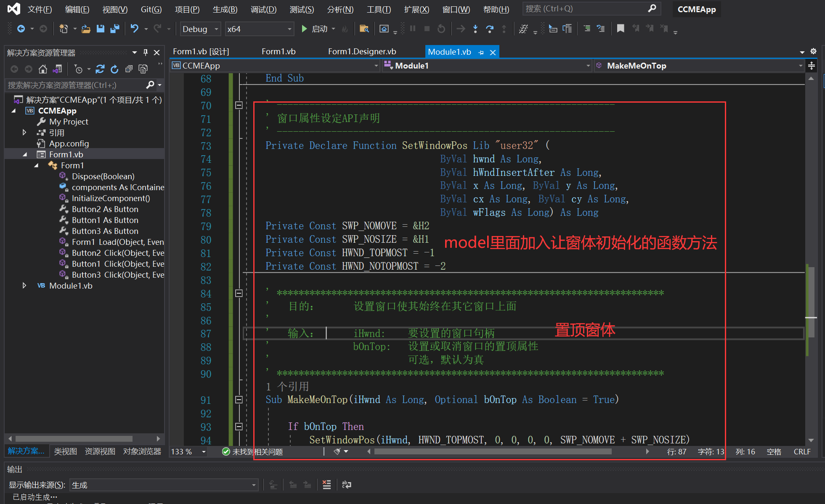This screenshot has width=825, height=504.
Task: Switch to Form1.vb [设计] tab
Action: [201, 52]
